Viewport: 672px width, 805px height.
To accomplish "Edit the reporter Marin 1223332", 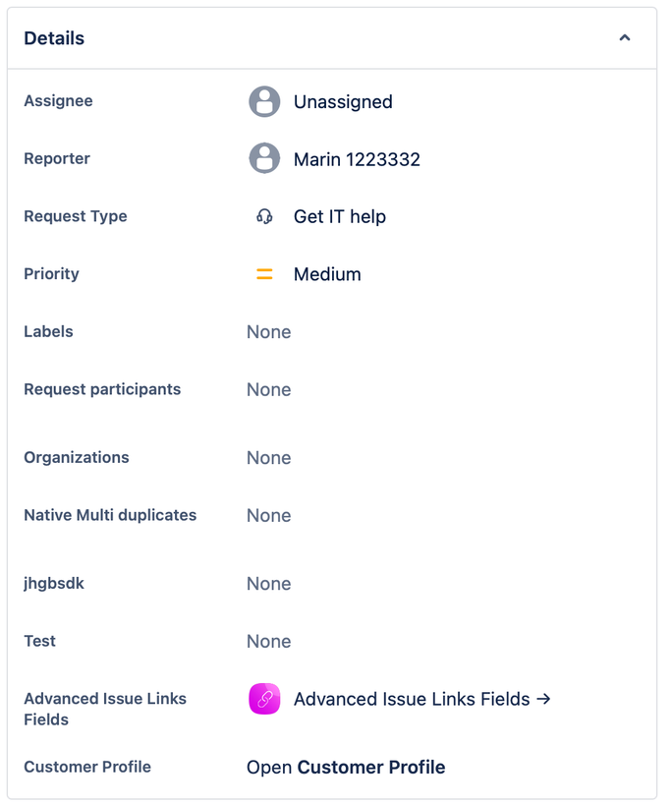I will 357,158.
